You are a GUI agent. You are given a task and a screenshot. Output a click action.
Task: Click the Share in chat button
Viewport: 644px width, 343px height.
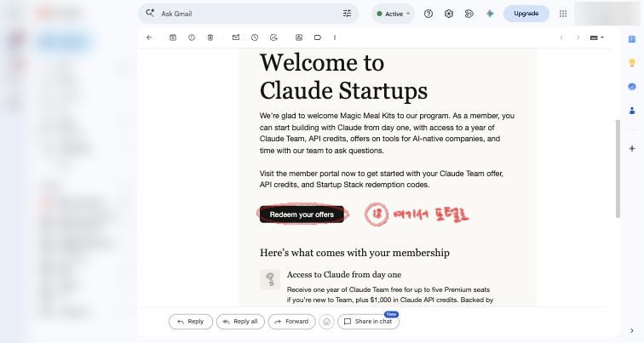pos(368,322)
